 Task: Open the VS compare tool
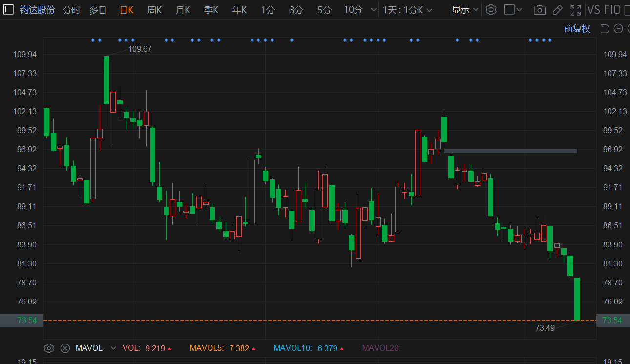click(x=593, y=10)
